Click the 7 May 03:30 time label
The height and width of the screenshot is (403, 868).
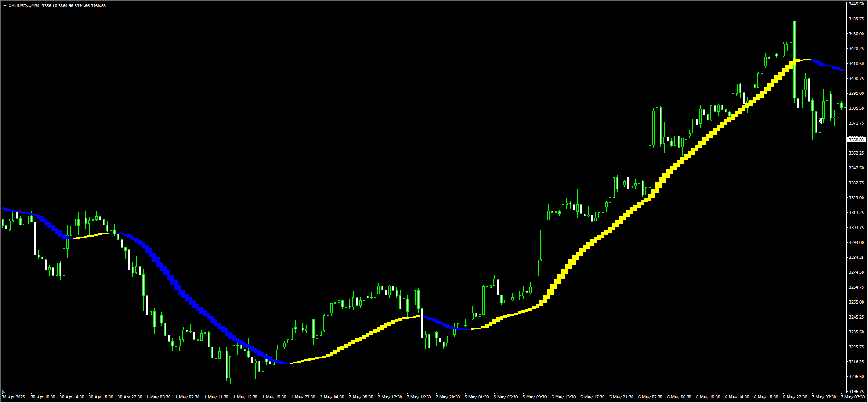(x=824, y=397)
